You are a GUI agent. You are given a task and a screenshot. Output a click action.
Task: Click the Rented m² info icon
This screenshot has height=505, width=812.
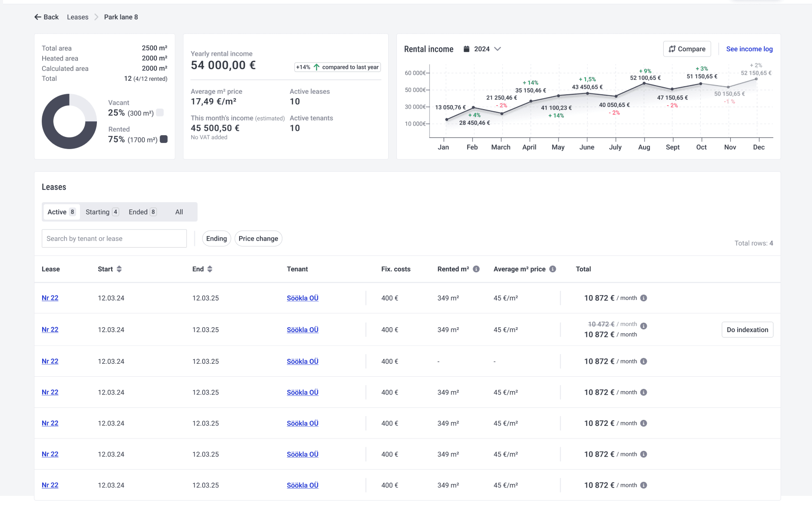pyautogui.click(x=476, y=269)
